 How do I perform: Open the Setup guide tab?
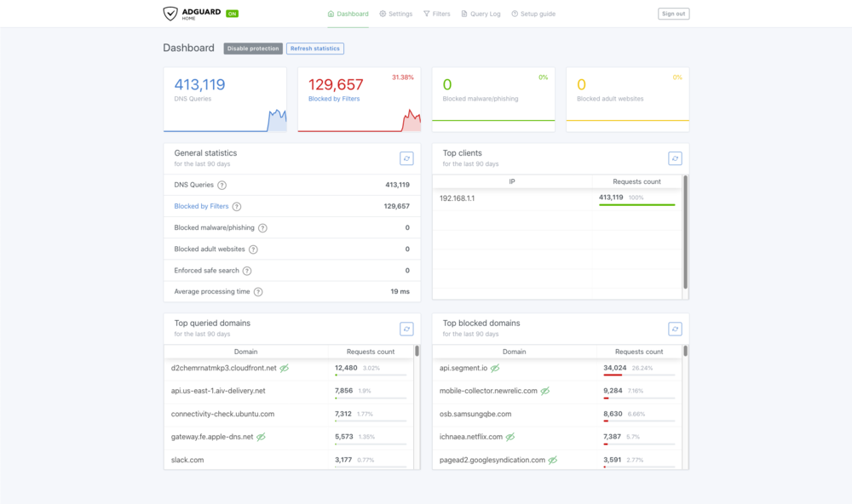click(533, 14)
